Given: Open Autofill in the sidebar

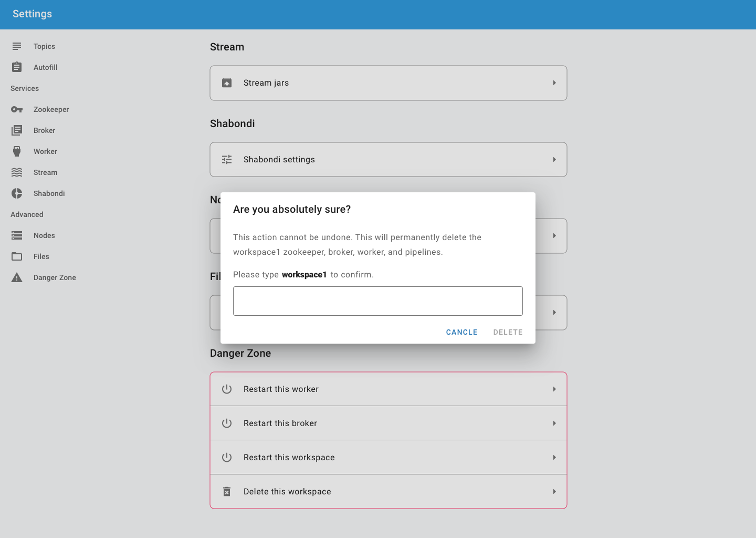Looking at the screenshot, I should coord(46,67).
